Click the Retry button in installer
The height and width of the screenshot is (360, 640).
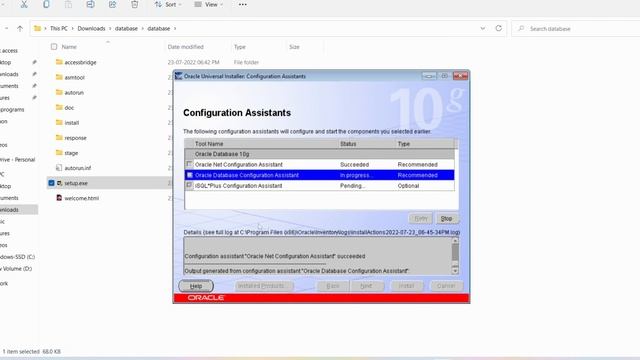420,218
